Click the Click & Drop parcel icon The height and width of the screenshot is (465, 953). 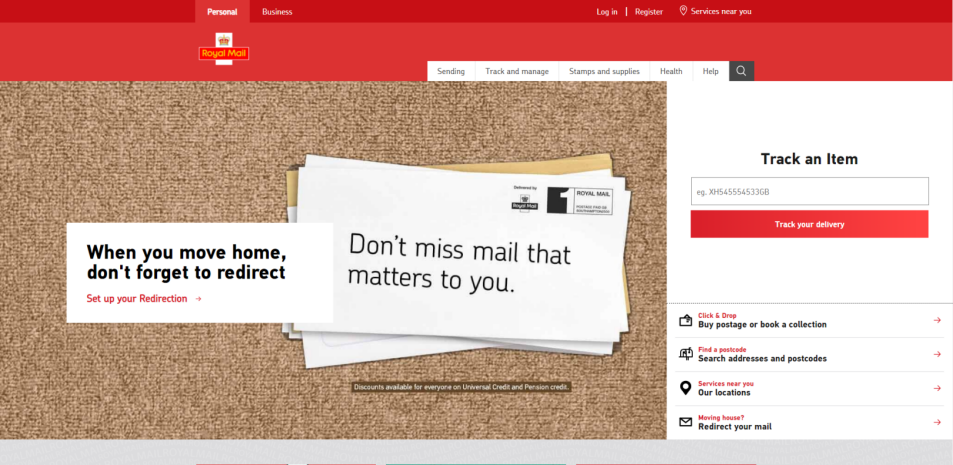685,321
